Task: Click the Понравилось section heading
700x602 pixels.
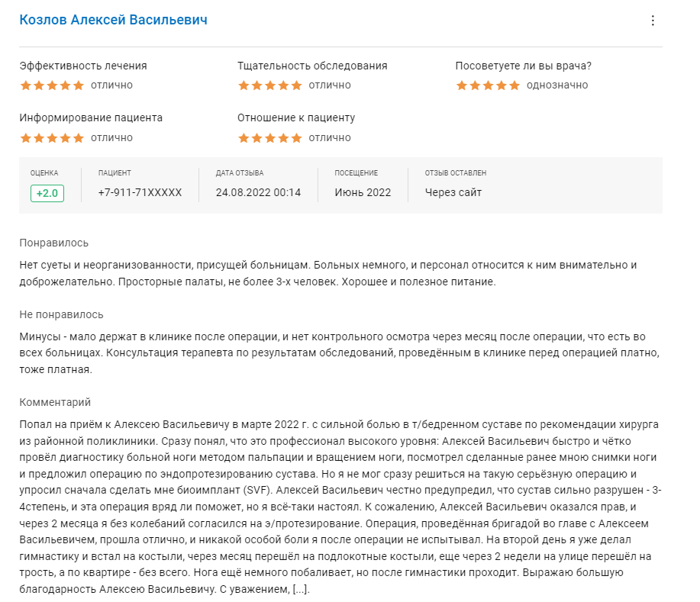Action: point(54,243)
